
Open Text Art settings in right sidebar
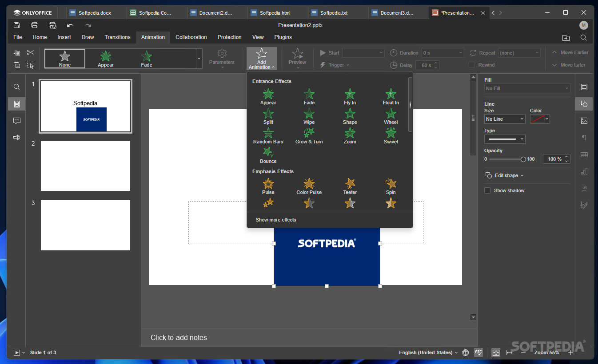coord(584,188)
